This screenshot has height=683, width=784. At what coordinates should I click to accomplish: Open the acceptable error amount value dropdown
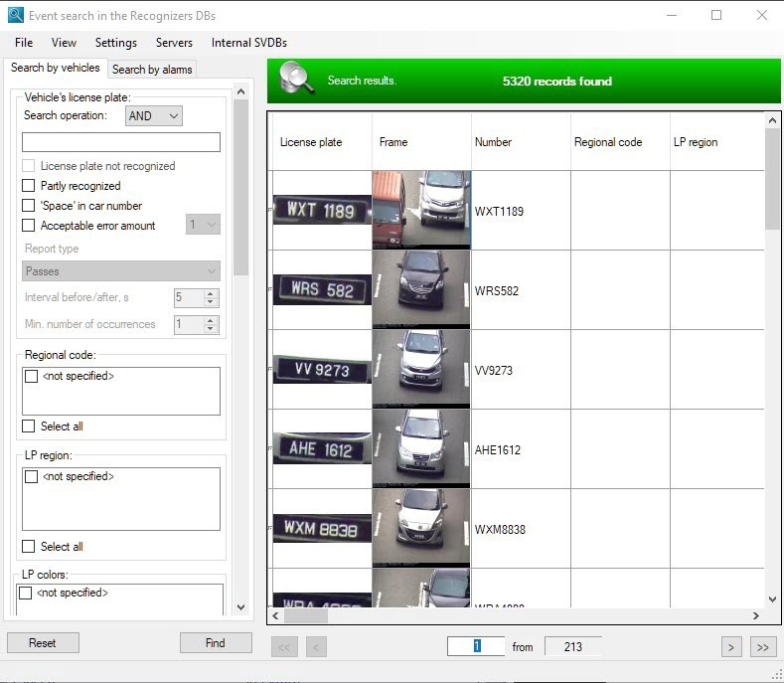[x=204, y=226]
